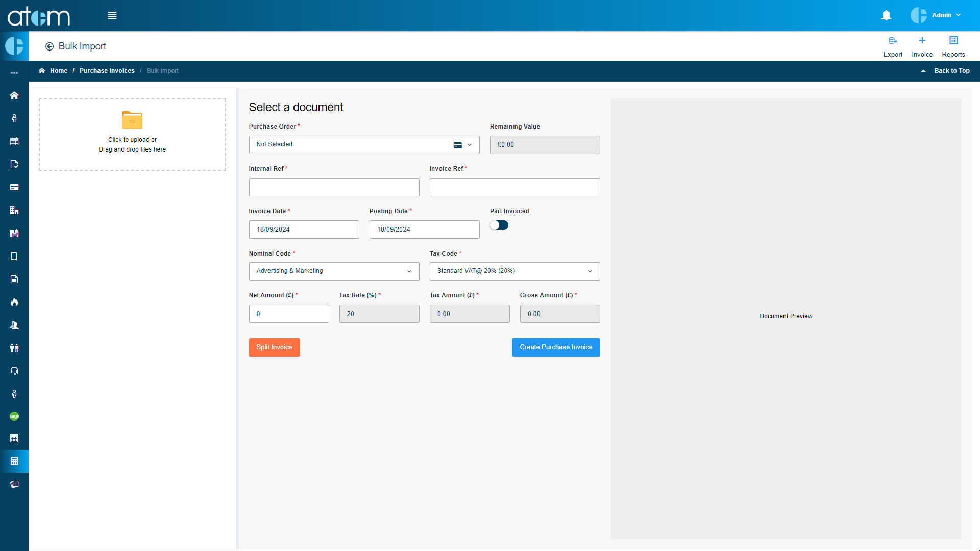980x551 pixels.
Task: Toggle the hamburger menu in the header
Action: click(112, 15)
